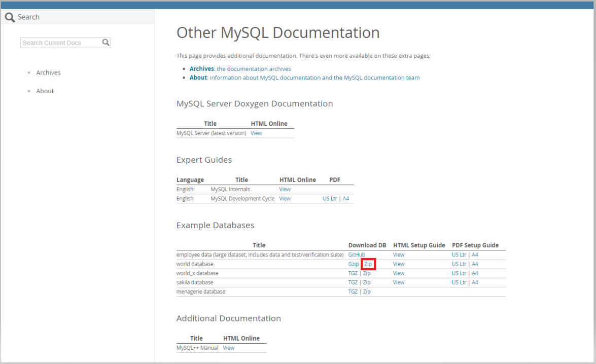The image size is (596, 364).
Task: Click the large Search magnifier icon
Action: tap(10, 17)
